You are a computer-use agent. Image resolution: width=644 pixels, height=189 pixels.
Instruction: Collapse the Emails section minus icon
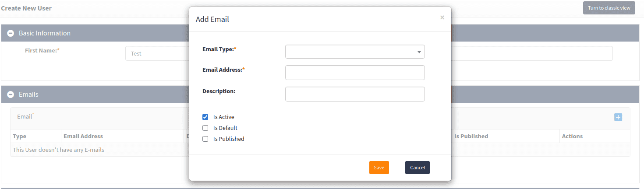[11, 94]
